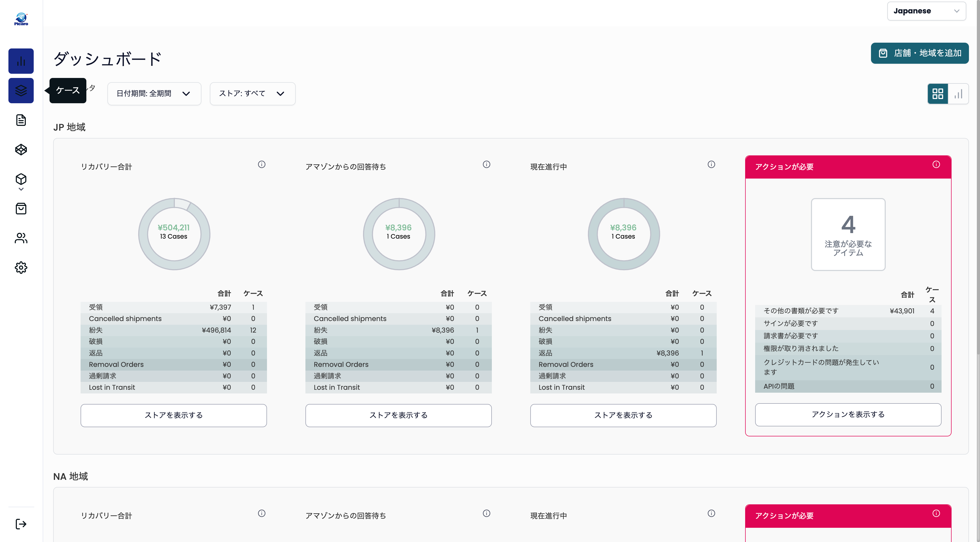Open the dashboard bar chart sidebar icon
Viewport: 980px width, 542px height.
(21, 61)
